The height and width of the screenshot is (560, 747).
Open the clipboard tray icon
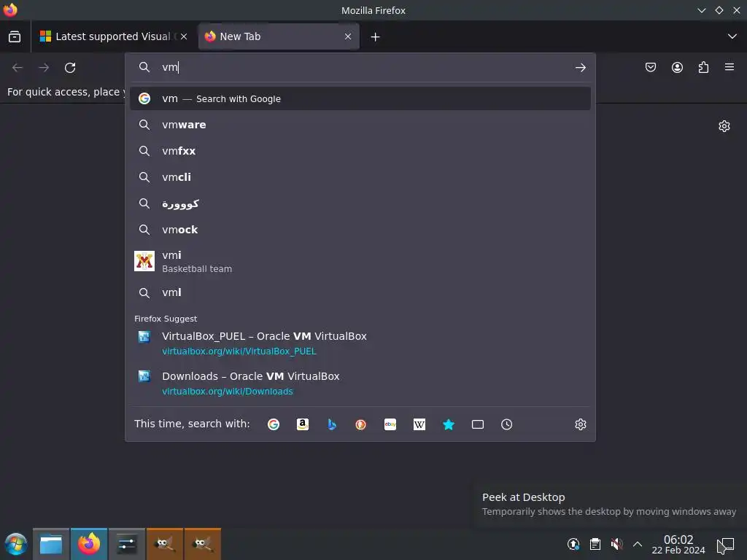595,544
